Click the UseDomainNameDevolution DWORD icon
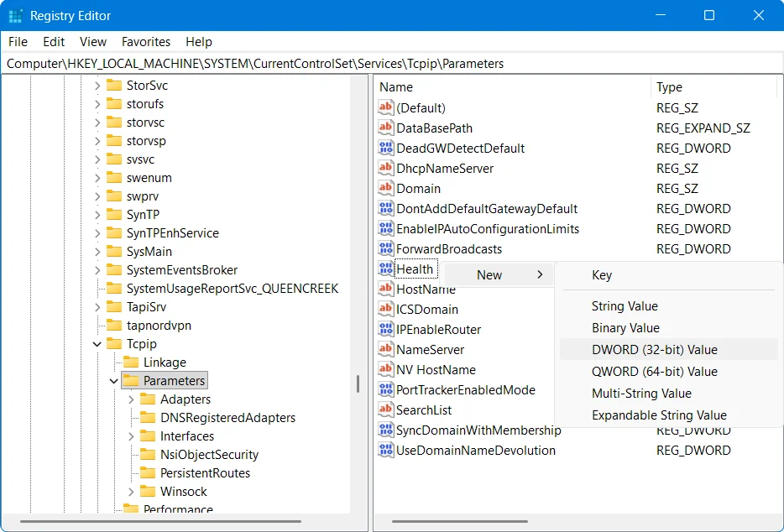The width and height of the screenshot is (784, 532). tap(385, 450)
